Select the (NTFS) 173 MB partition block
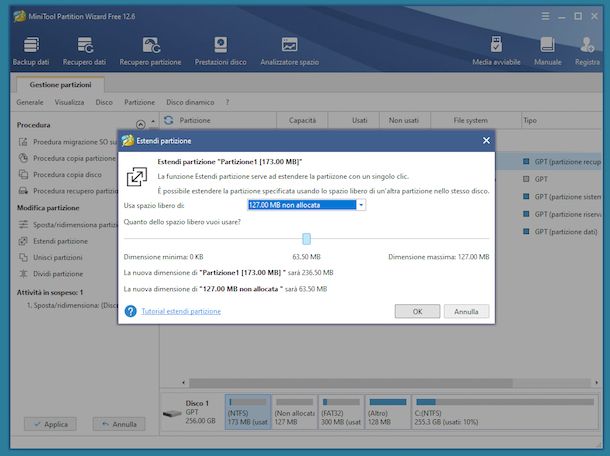610x456 pixels. [x=248, y=412]
